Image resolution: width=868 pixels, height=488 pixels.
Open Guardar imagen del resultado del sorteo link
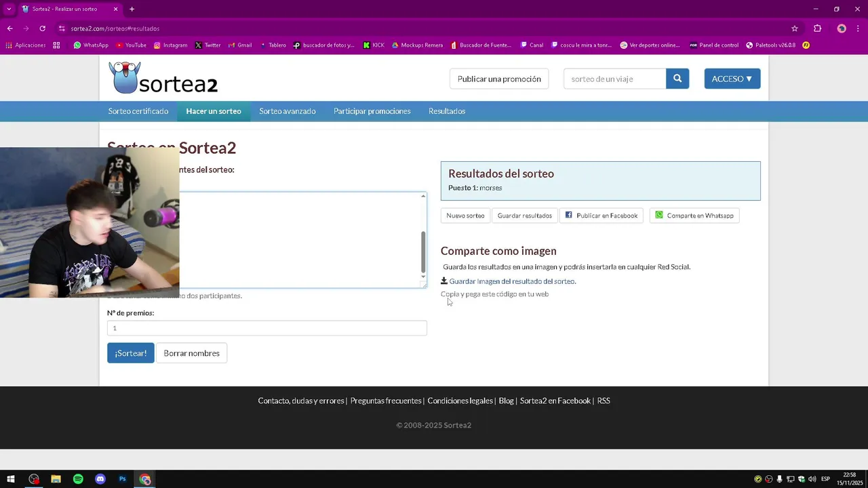(x=512, y=281)
